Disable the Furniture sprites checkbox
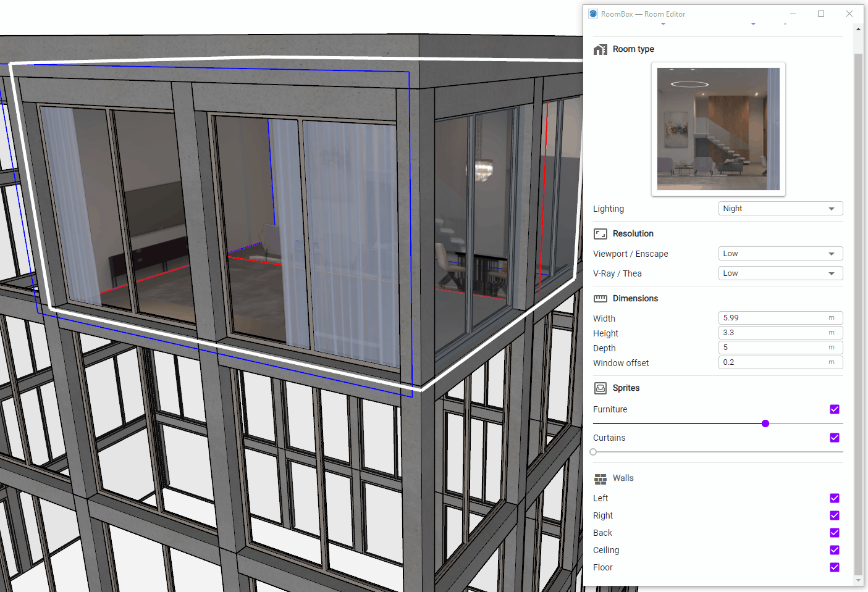This screenshot has height=592, width=868. [x=835, y=409]
